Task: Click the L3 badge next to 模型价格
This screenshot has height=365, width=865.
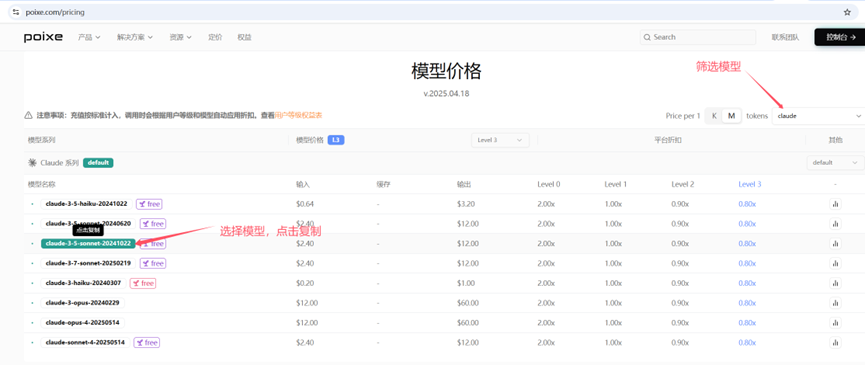Action: [x=336, y=141]
